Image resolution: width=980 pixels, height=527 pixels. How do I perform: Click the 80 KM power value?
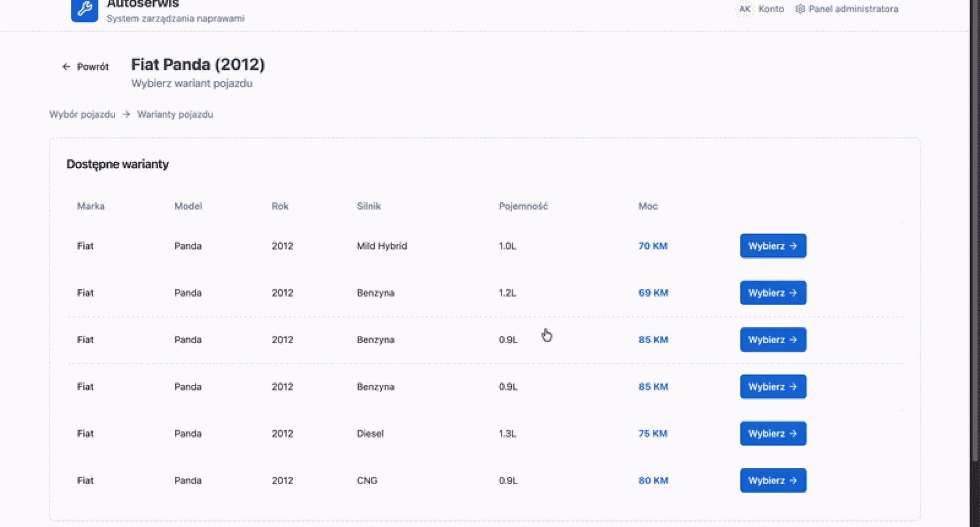click(653, 480)
